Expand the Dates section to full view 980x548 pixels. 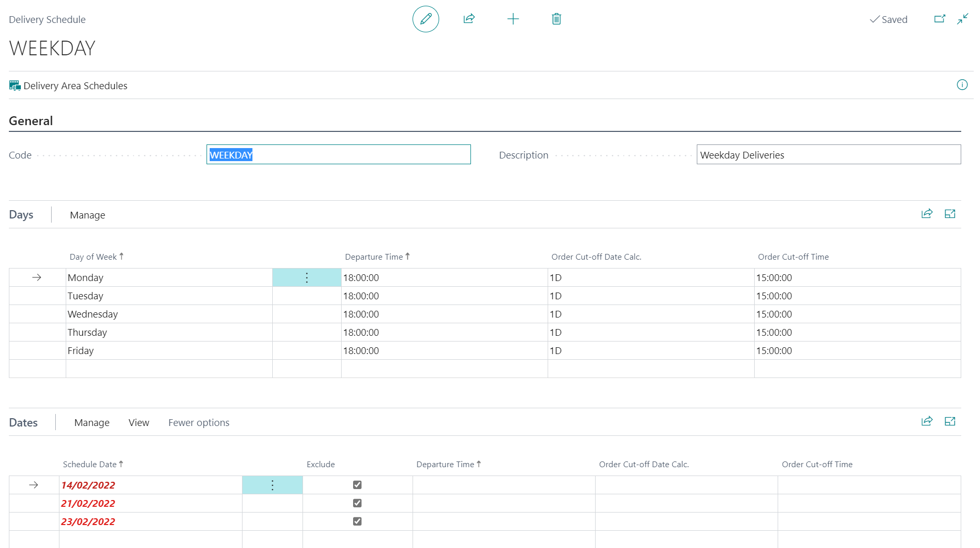click(x=950, y=421)
